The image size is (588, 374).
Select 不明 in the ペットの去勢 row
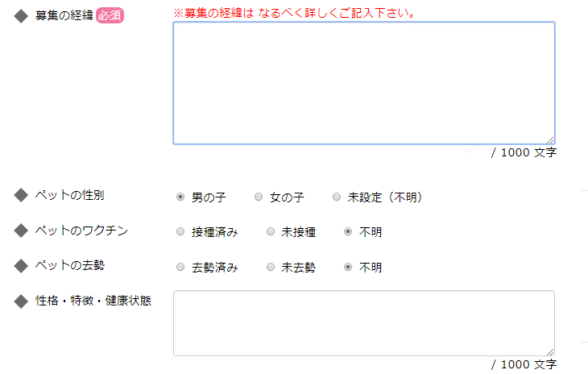click(348, 268)
